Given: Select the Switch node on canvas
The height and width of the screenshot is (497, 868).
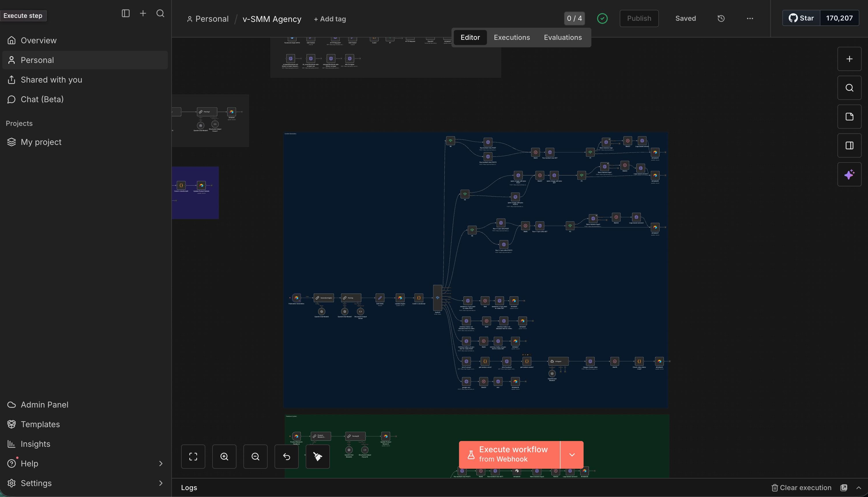Looking at the screenshot, I should click(x=437, y=298).
